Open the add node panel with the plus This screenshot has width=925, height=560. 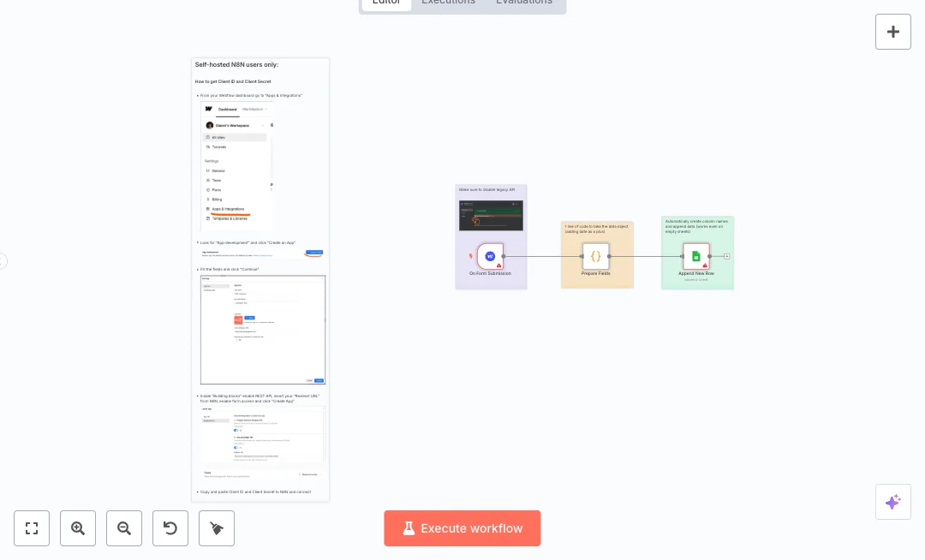[x=893, y=32]
